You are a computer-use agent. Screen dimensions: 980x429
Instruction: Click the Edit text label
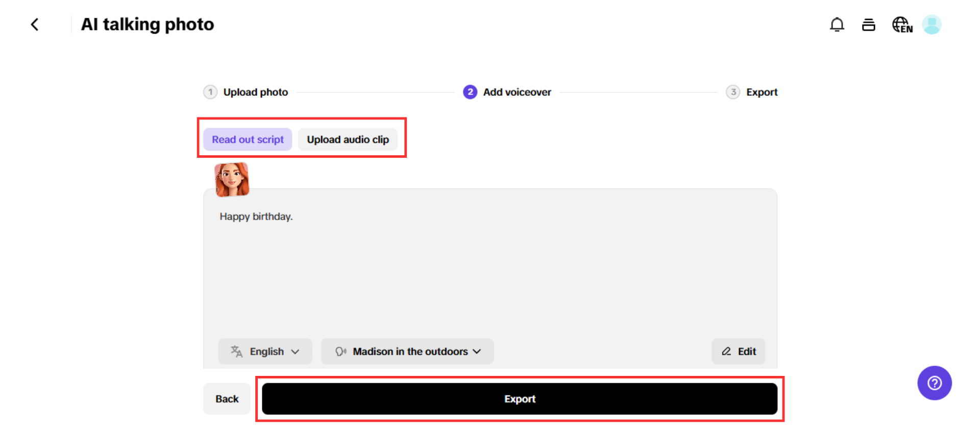click(x=747, y=351)
